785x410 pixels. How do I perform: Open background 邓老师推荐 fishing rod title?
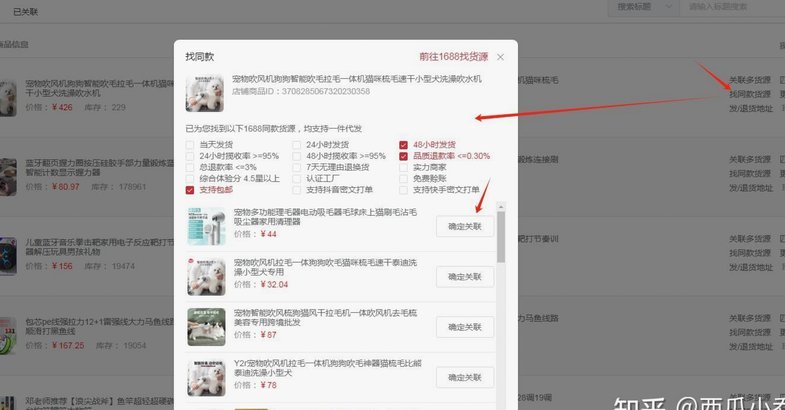coord(100,403)
